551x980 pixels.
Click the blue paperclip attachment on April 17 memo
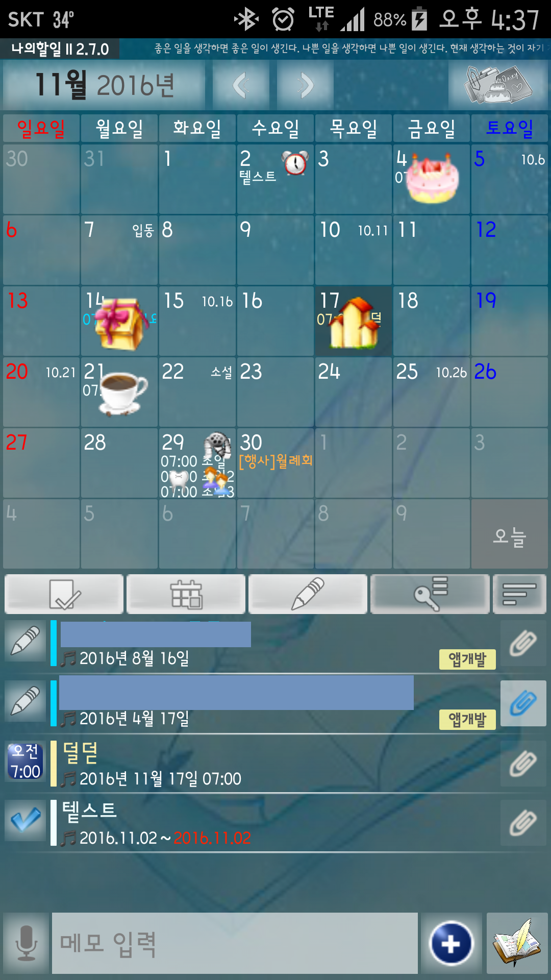523,703
